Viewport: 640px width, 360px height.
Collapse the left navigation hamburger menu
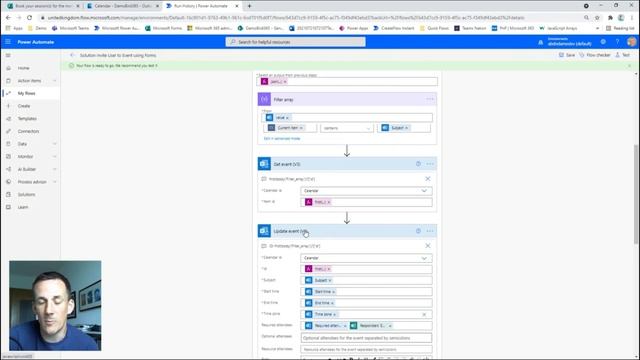8,55
